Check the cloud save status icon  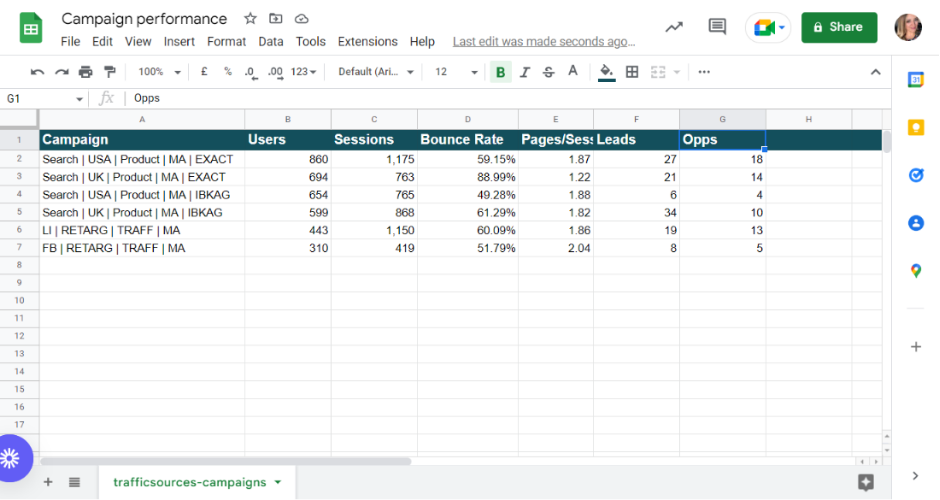(x=302, y=19)
